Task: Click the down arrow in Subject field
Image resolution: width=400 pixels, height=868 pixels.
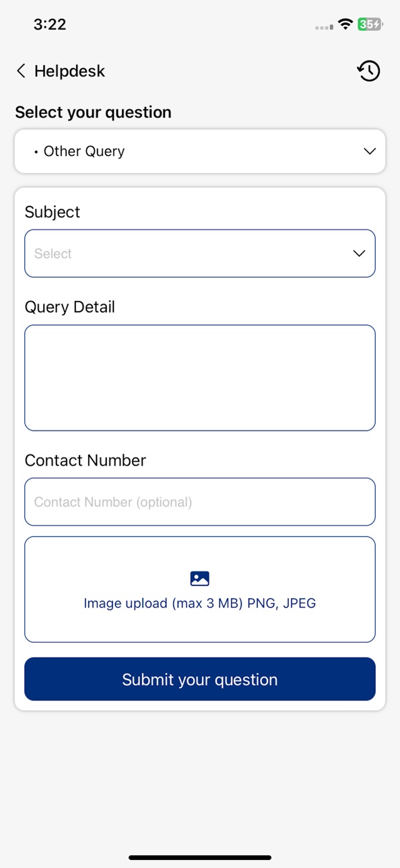Action: point(359,254)
